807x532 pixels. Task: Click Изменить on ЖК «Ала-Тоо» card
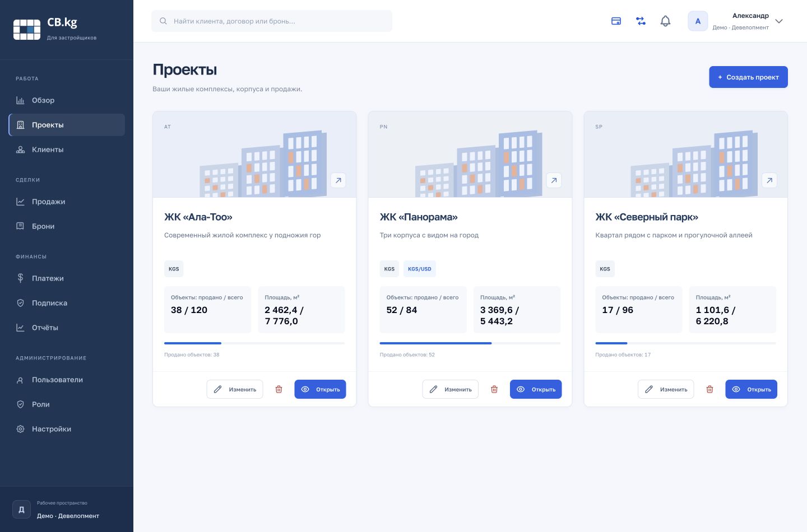[x=235, y=389]
